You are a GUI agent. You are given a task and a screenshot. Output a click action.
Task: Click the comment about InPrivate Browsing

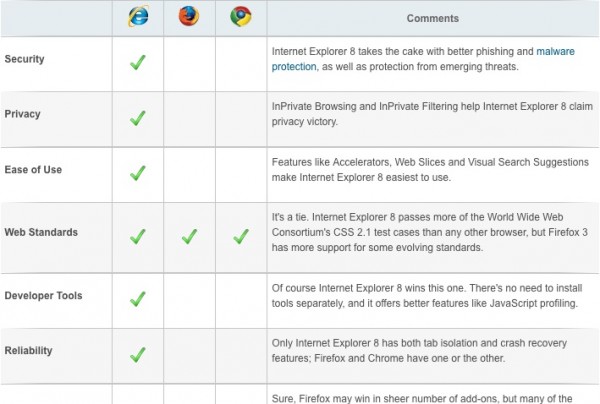(x=432, y=114)
